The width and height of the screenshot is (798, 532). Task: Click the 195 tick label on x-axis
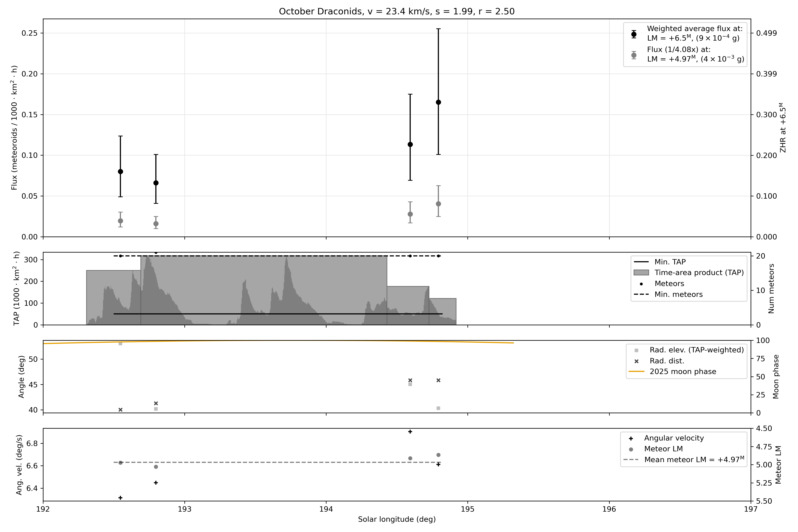click(467, 509)
